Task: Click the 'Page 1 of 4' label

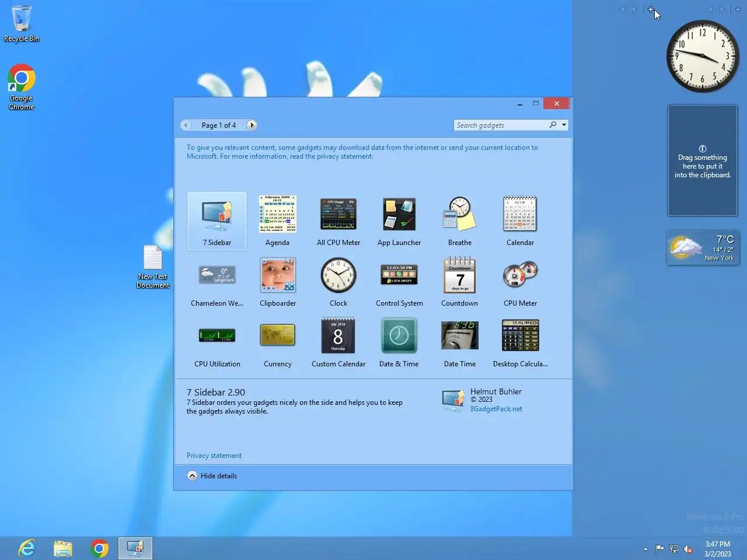Action: [219, 125]
